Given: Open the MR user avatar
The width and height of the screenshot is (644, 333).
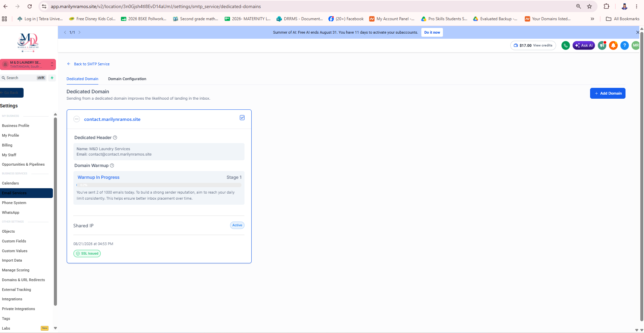Looking at the screenshot, I should [x=636, y=45].
